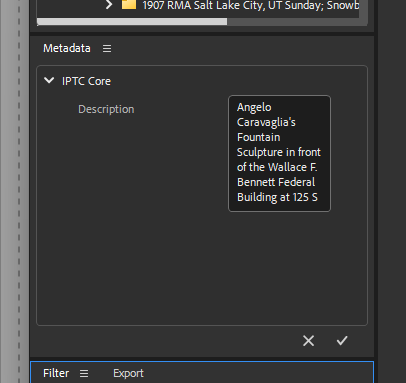
Task: Click the Description field label
Action: (106, 109)
